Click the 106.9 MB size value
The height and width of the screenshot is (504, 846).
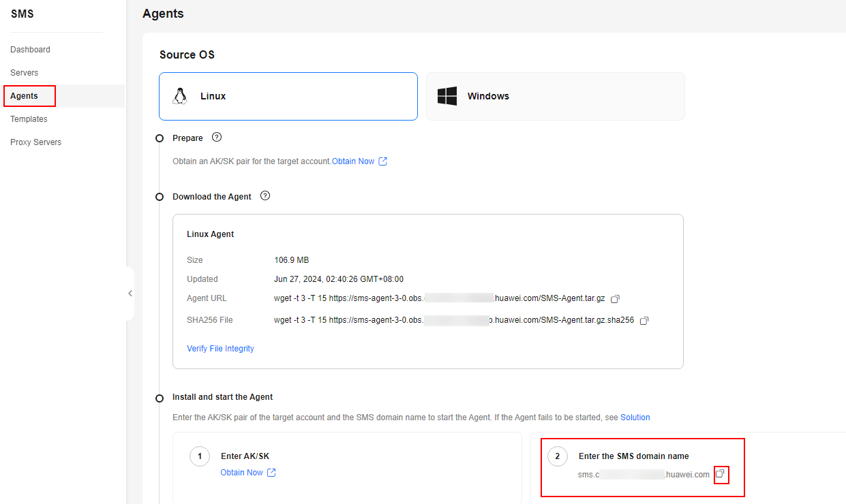coord(291,260)
